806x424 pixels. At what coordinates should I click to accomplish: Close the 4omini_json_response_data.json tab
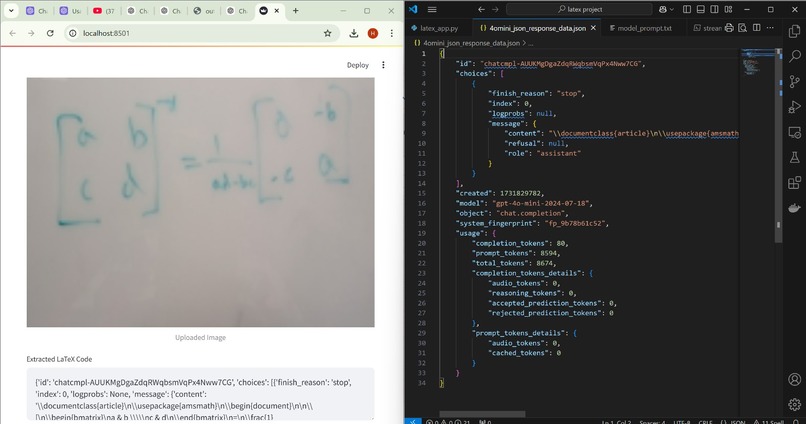pyautogui.click(x=593, y=28)
